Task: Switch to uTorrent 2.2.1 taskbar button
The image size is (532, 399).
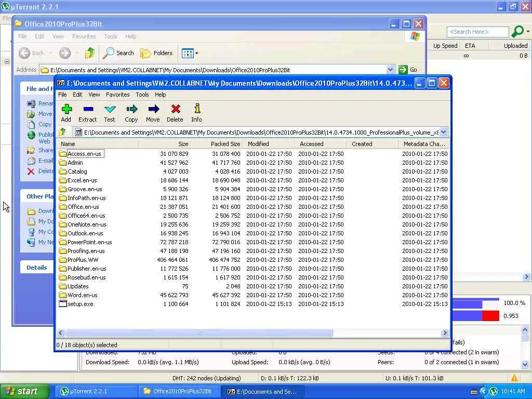Action: tap(96, 391)
